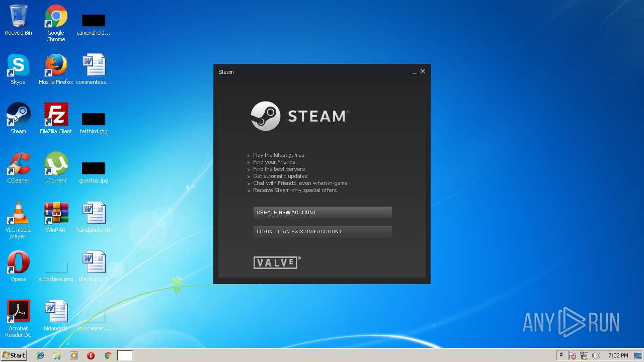Click the Steam logo in the dialog

[300, 116]
